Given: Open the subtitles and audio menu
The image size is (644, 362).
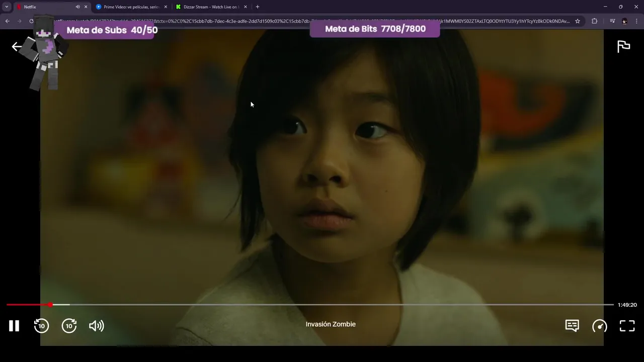Looking at the screenshot, I should pyautogui.click(x=572, y=326).
